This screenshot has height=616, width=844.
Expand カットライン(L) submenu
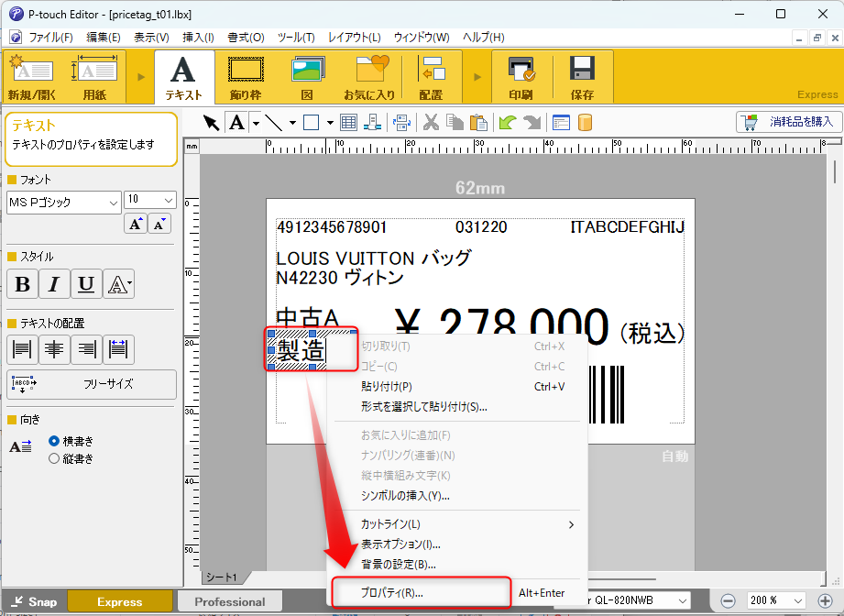(x=456, y=524)
